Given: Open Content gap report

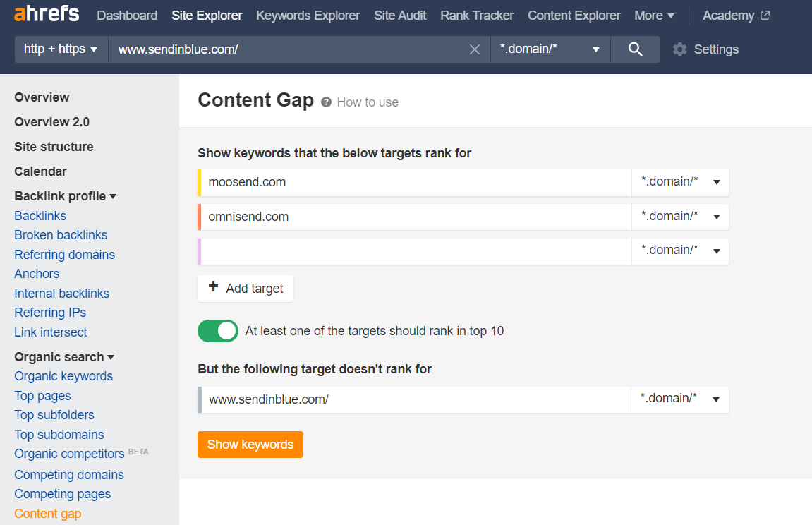Looking at the screenshot, I should pos(48,514).
